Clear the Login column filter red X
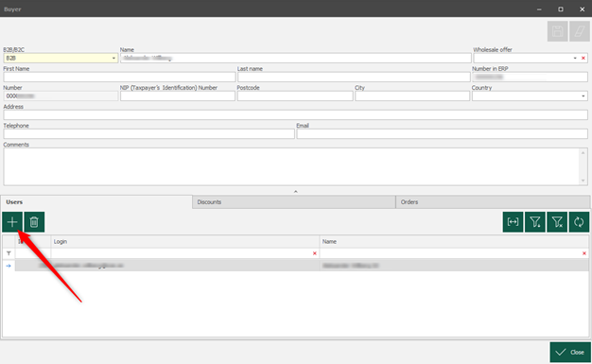The height and width of the screenshot is (364, 592). click(315, 253)
